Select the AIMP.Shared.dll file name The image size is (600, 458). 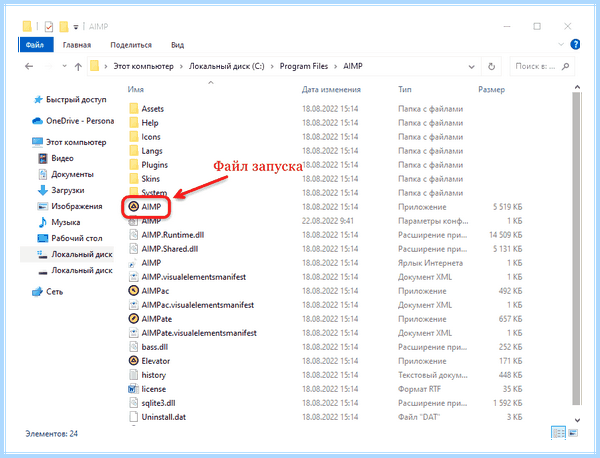click(x=170, y=249)
